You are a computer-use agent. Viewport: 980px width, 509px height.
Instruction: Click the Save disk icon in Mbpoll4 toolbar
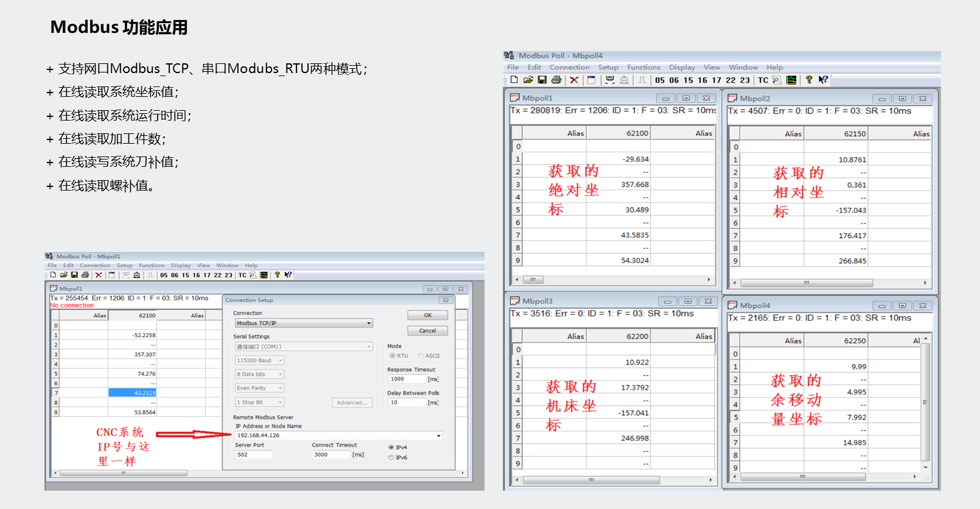coord(542,80)
